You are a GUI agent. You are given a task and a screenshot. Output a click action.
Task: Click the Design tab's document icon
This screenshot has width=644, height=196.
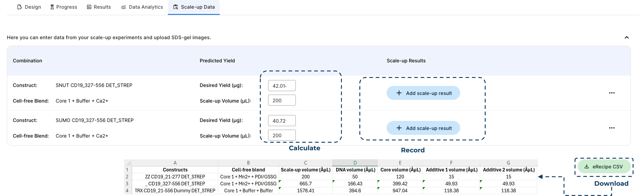coord(19,7)
